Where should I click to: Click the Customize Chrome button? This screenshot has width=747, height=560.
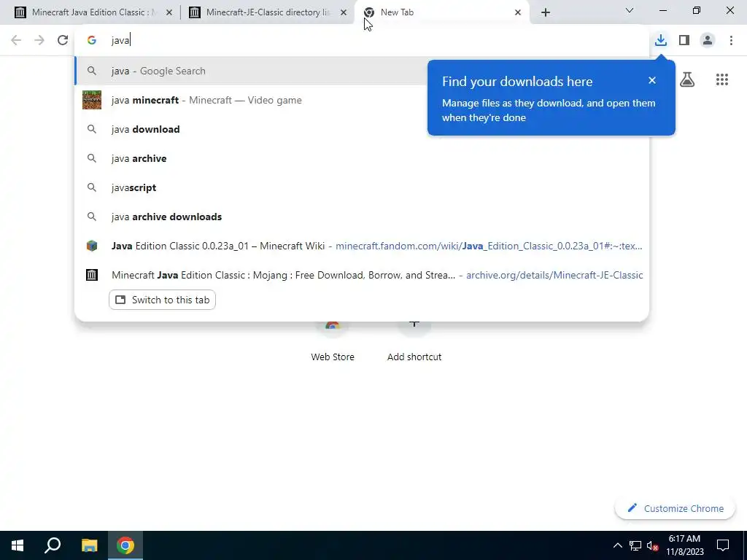click(676, 508)
